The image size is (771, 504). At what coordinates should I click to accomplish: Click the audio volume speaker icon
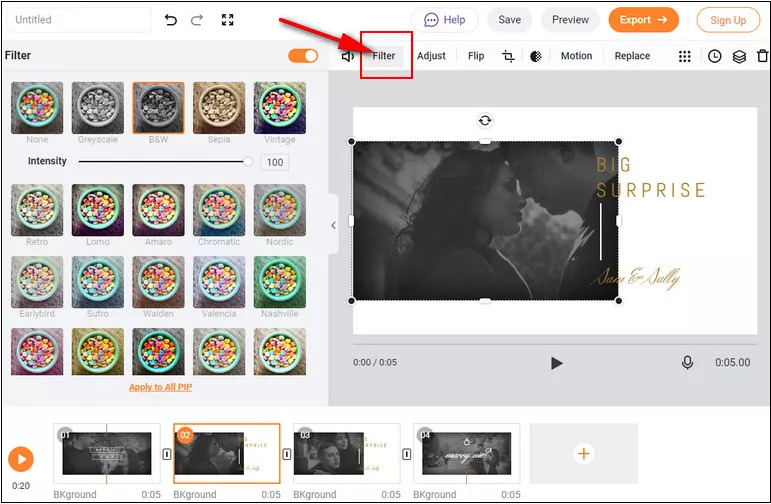348,56
